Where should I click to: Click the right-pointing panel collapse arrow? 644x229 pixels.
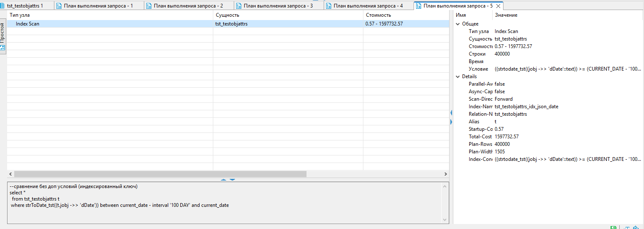point(451,122)
